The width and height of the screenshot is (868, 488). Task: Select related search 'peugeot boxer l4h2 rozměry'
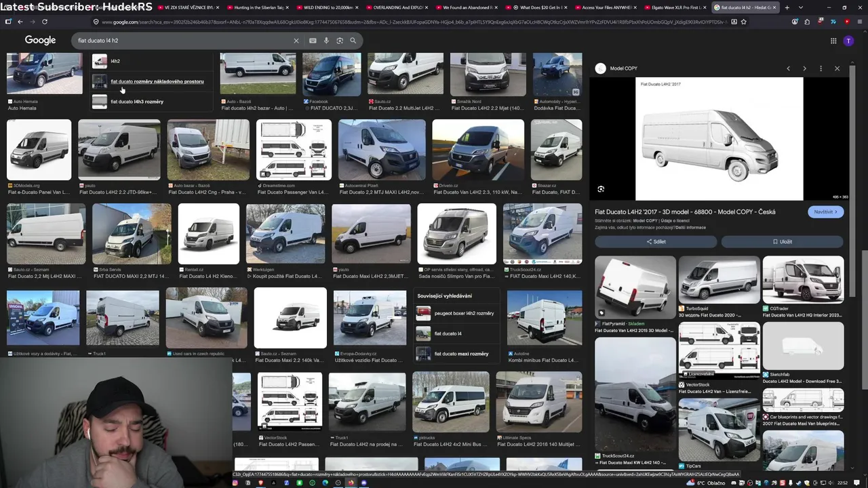pos(456,313)
